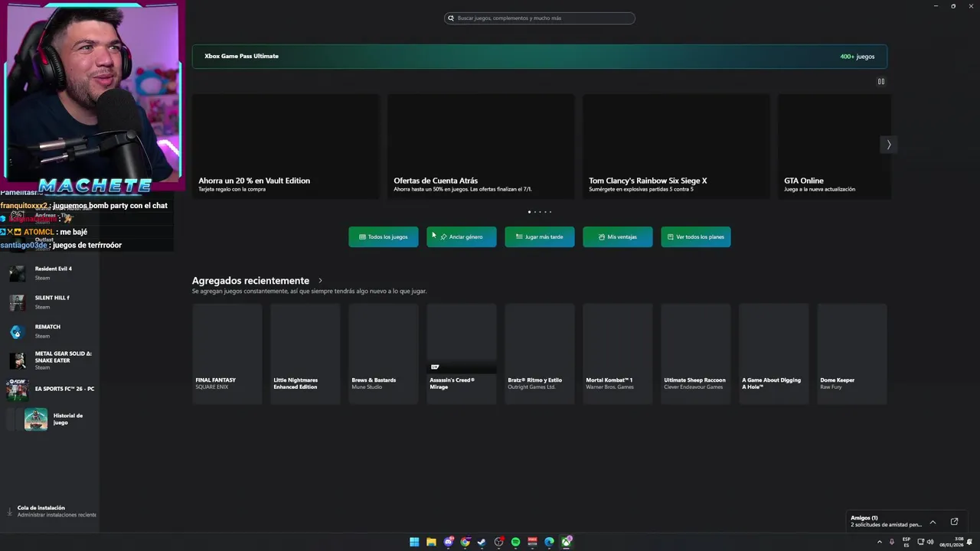Open the Agregados recientemente section heading

click(250, 281)
